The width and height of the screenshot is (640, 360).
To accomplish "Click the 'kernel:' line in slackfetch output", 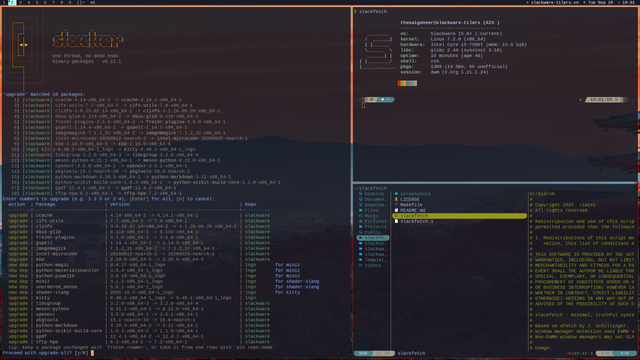I will click(443, 39).
